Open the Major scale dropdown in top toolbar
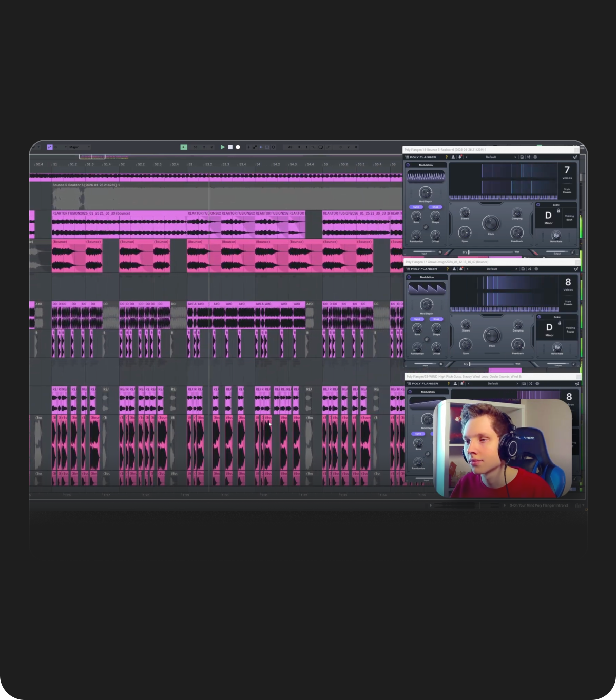 79,147
